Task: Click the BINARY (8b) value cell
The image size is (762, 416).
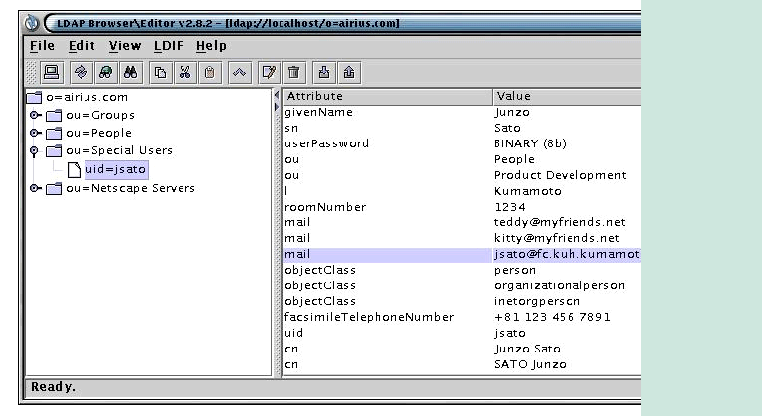Action: click(x=567, y=143)
